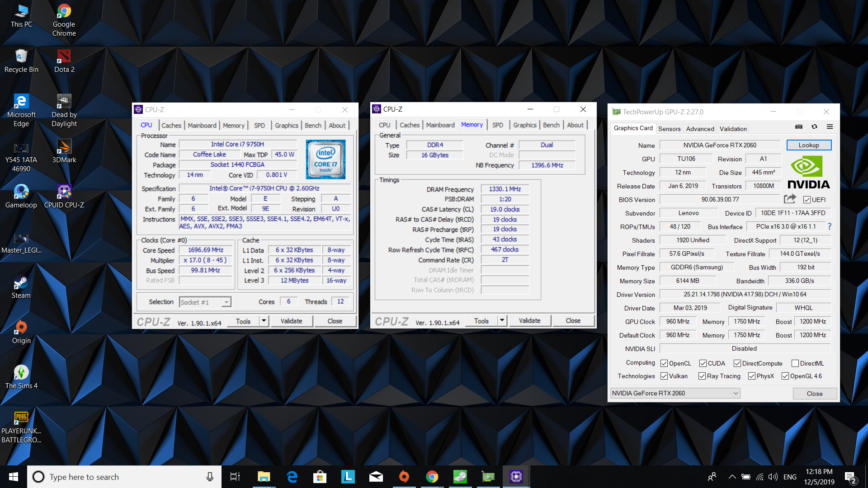
Task: Launch Origin desktop shortcut
Action: 21,332
